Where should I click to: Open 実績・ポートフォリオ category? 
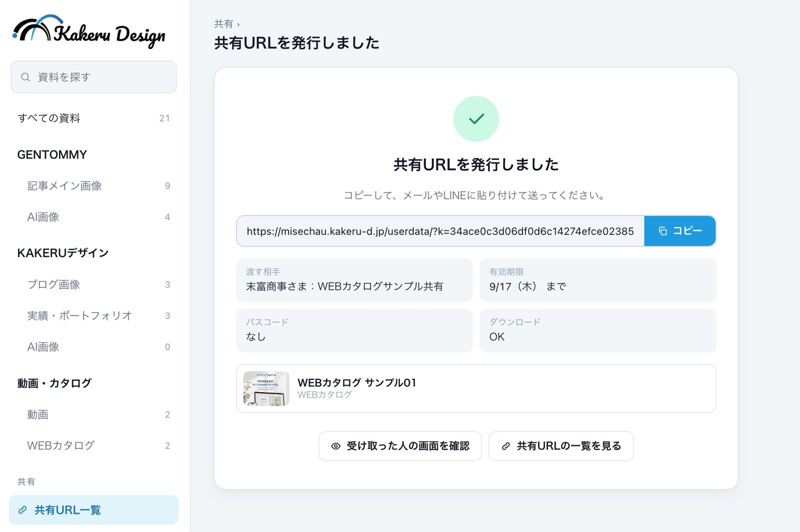pos(94,315)
